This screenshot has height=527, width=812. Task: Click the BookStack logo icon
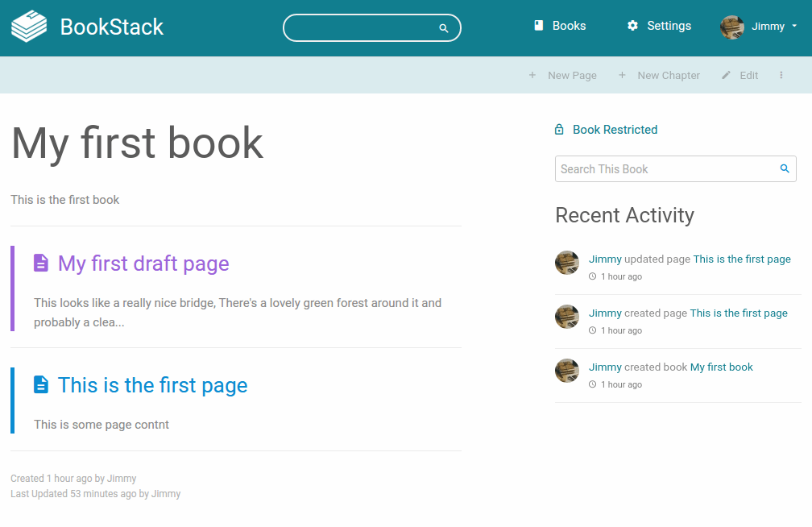(x=29, y=27)
